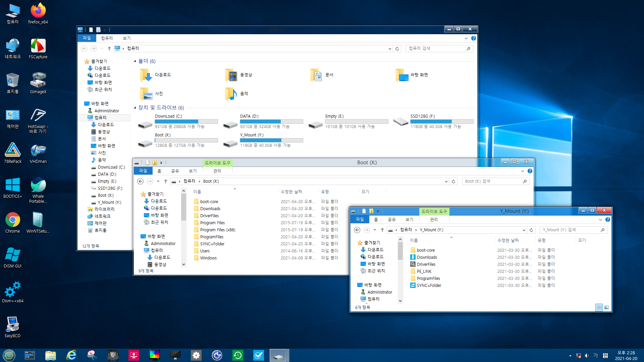This screenshot has height=362, width=644.
Task: Switch Y_Mount window to details view
Action: pyautogui.click(x=599, y=307)
